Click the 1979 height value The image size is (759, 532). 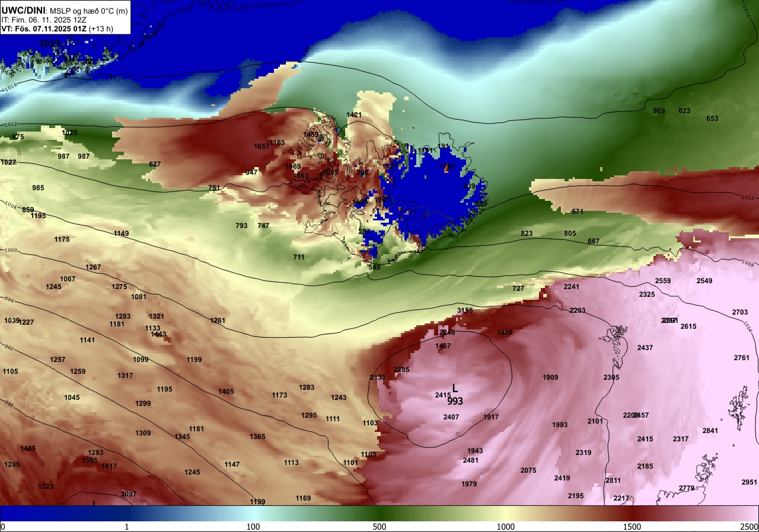[x=469, y=484]
